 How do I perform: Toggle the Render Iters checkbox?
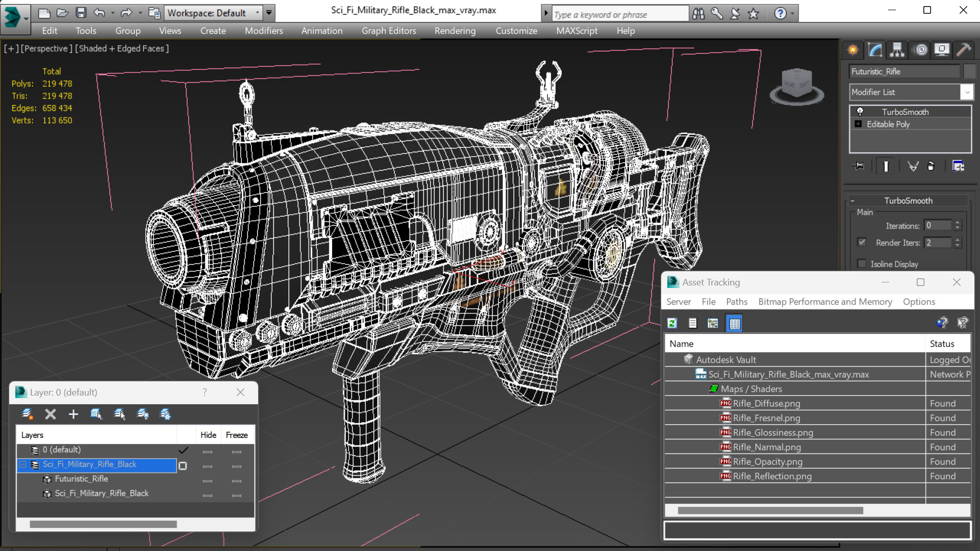[x=862, y=242]
